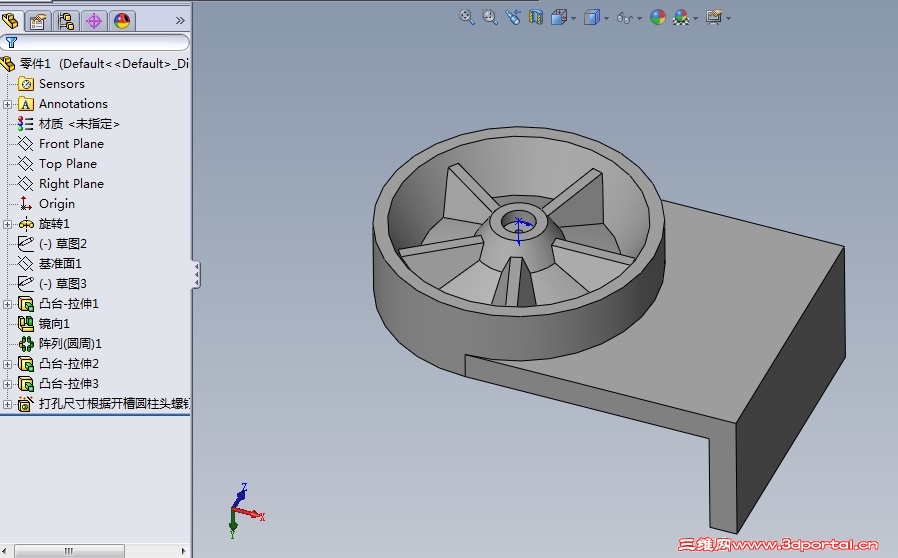This screenshot has height=558, width=898.
Task: Click the Display Style cube icon
Action: click(592, 18)
